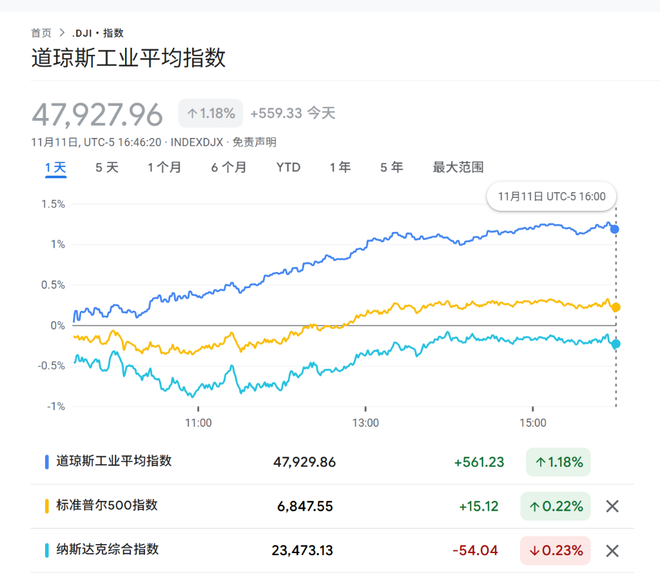This screenshot has width=660, height=575.
Task: Click the green 1.18% change badge in header
Action: pos(210,113)
